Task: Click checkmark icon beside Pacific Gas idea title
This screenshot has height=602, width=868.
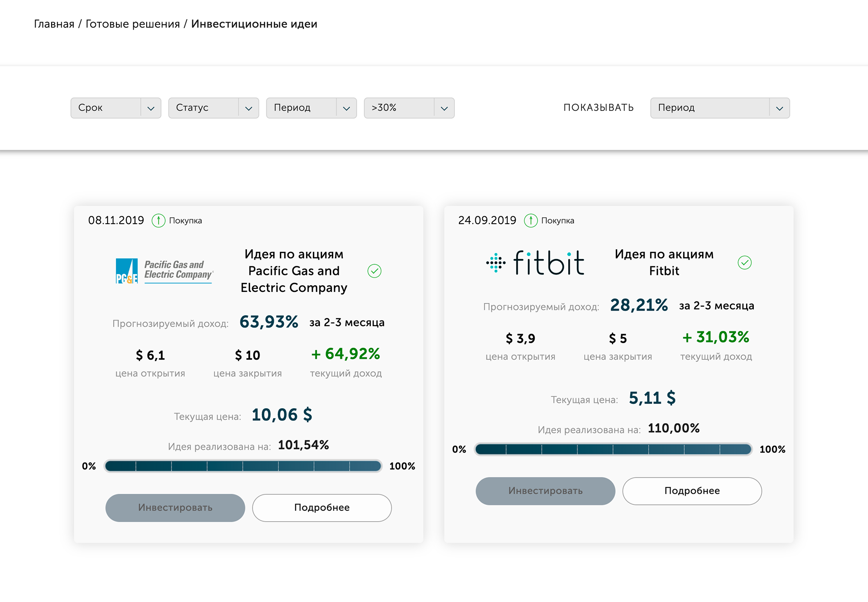Action: [374, 271]
